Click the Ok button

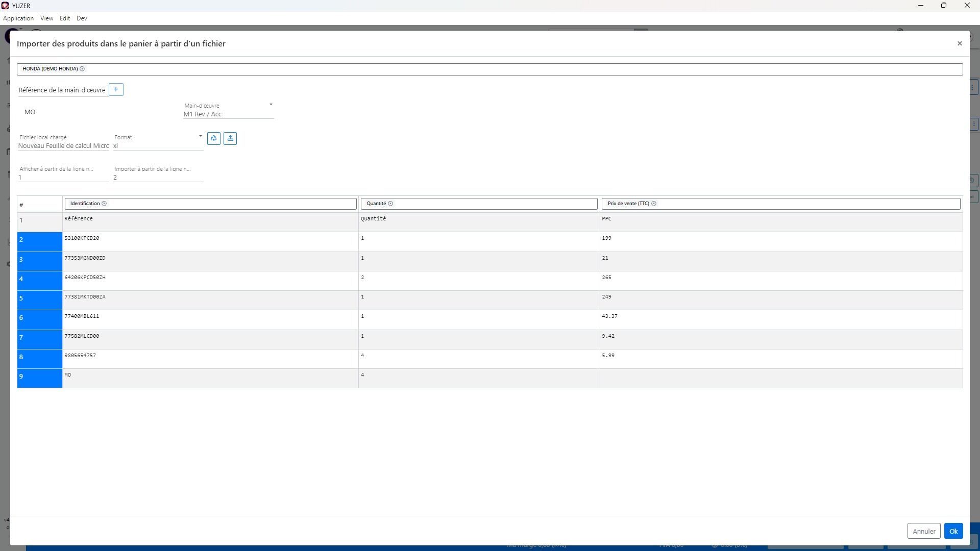click(x=953, y=531)
